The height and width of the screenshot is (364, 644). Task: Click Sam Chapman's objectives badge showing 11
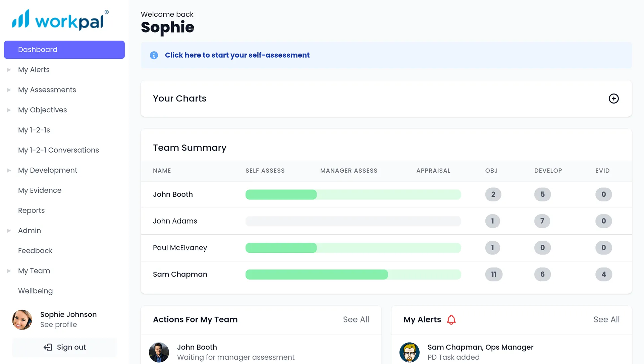(493, 275)
